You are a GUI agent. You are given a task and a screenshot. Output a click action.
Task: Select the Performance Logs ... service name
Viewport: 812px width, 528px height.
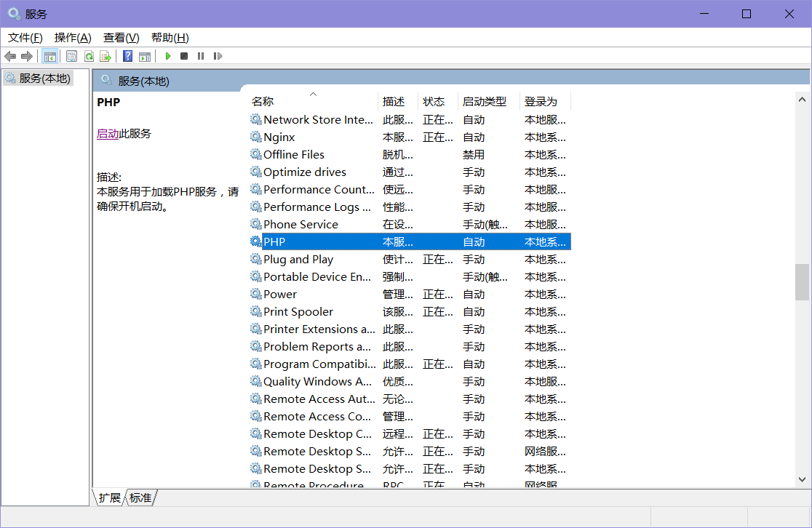317,207
